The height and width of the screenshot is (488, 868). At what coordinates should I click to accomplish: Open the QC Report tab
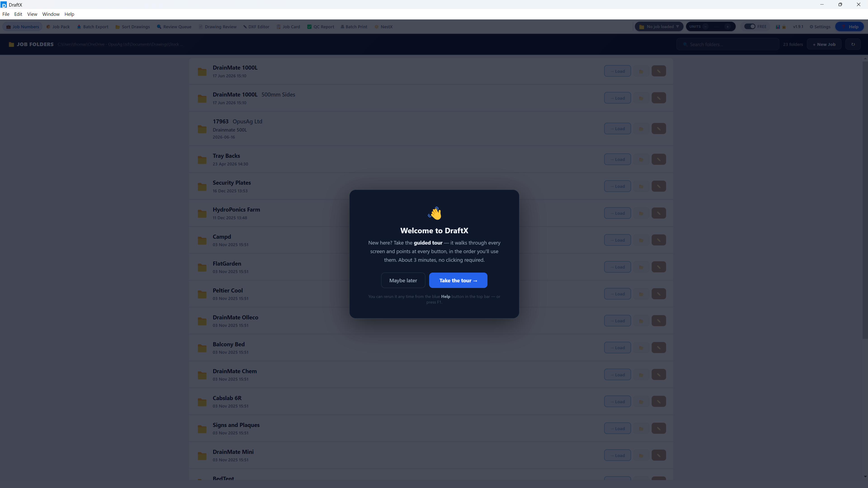pyautogui.click(x=321, y=27)
